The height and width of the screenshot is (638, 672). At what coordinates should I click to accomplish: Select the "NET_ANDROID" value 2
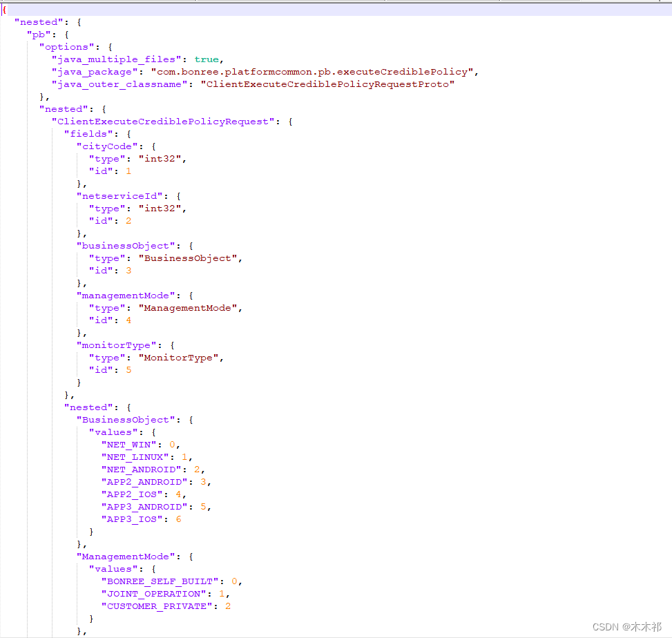(x=196, y=469)
